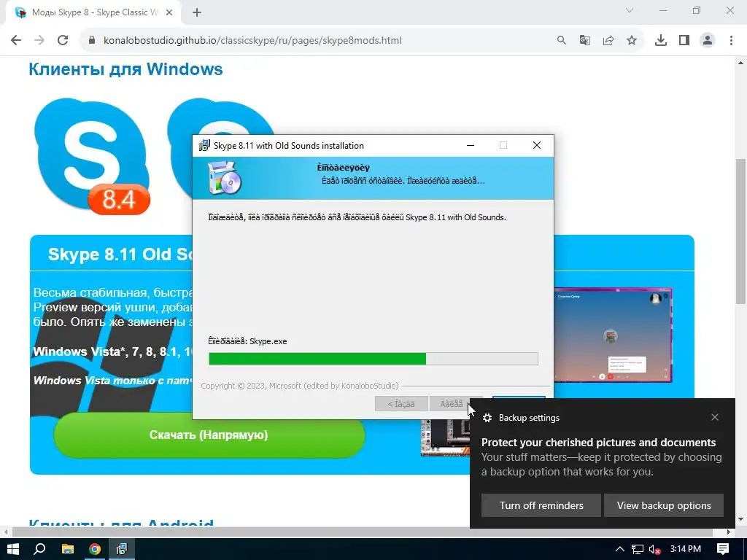Image resolution: width=747 pixels, height=560 pixels.
Task: Click the Skype.exe extraction status text
Action: click(x=247, y=341)
